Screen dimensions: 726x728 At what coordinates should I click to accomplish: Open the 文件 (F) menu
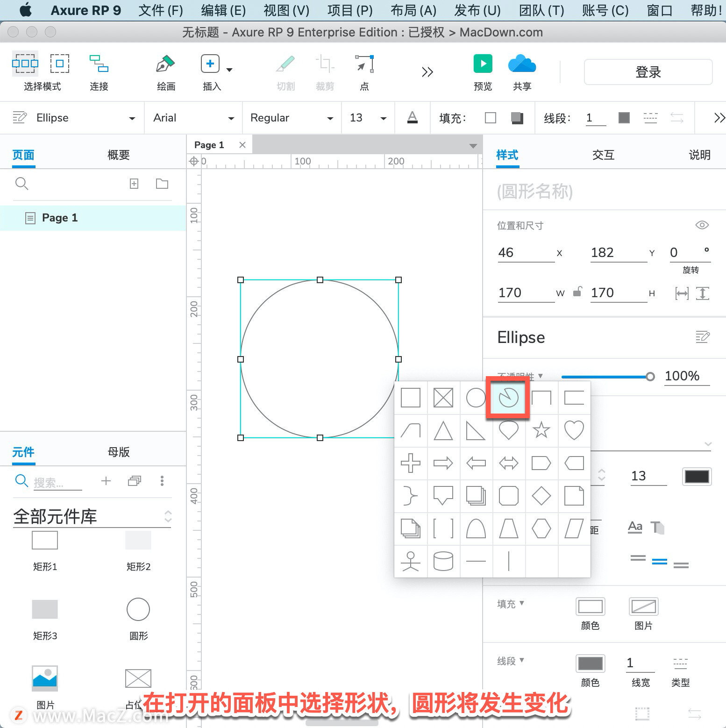[161, 10]
